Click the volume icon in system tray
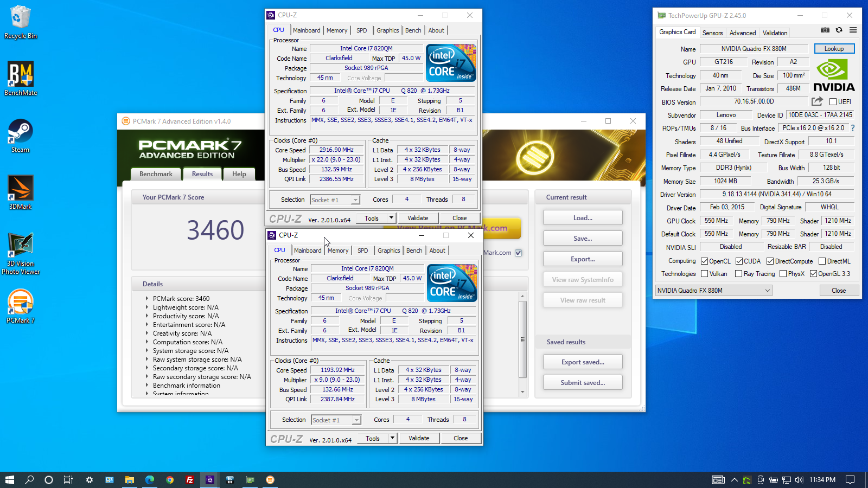The image size is (868, 488). pyautogui.click(x=799, y=480)
